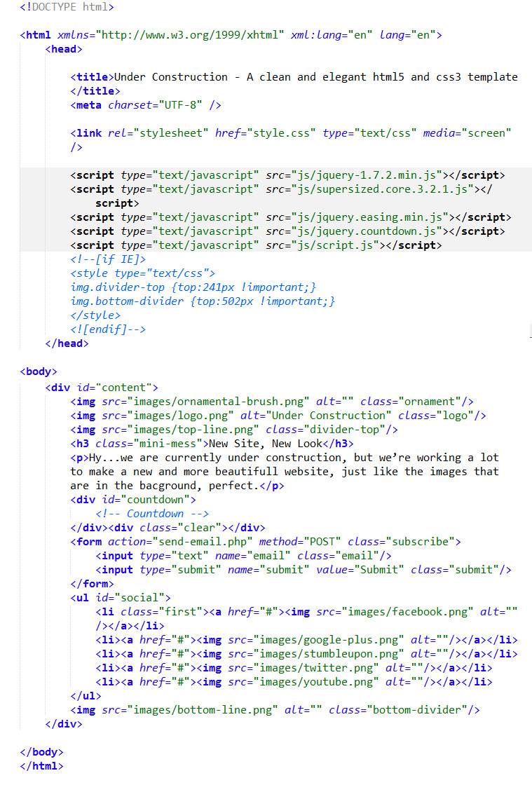Select image path "images/youtube.png"

pyautogui.click(x=316, y=682)
